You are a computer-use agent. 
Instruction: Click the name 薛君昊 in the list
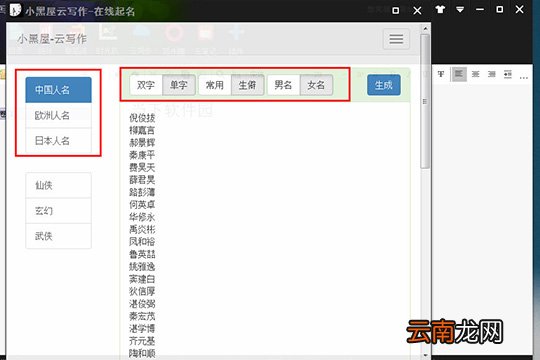click(x=142, y=180)
